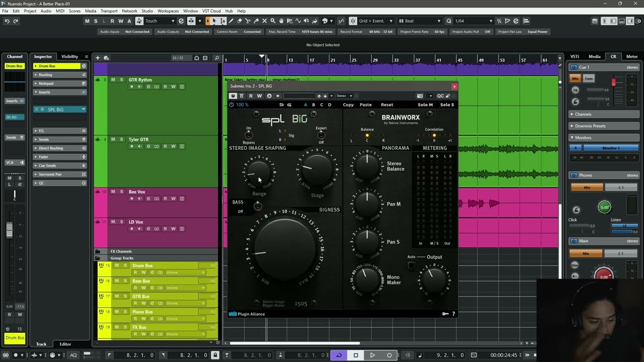Click the Plugin Alliance logo
The height and width of the screenshot is (362, 644).
coord(247,314)
